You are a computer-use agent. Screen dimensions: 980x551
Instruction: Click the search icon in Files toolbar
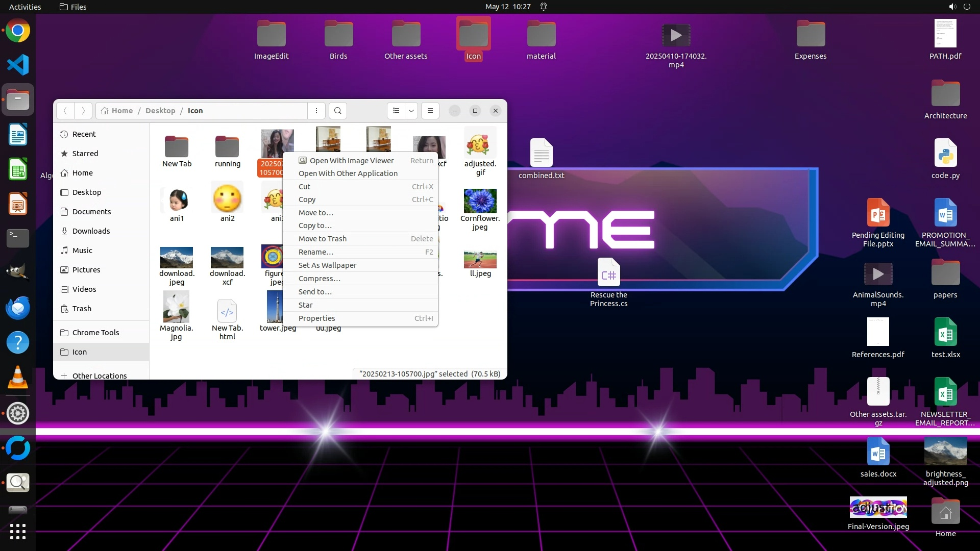[337, 111]
